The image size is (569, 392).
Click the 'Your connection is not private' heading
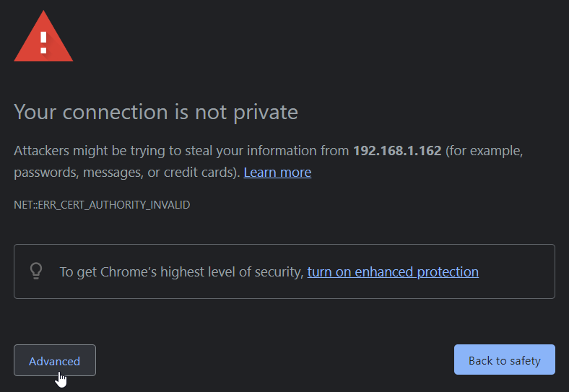[156, 112]
